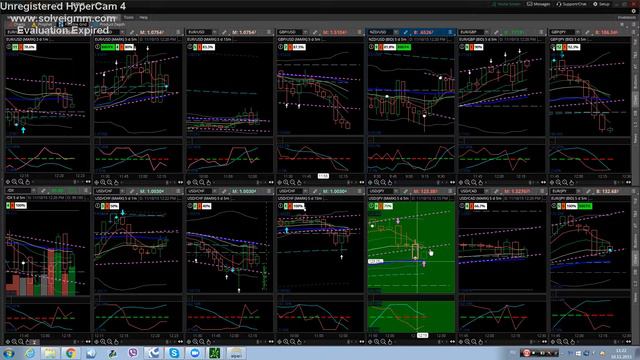Open the /DX chart cell menu
The height and width of the screenshot is (360, 640).
(87, 191)
